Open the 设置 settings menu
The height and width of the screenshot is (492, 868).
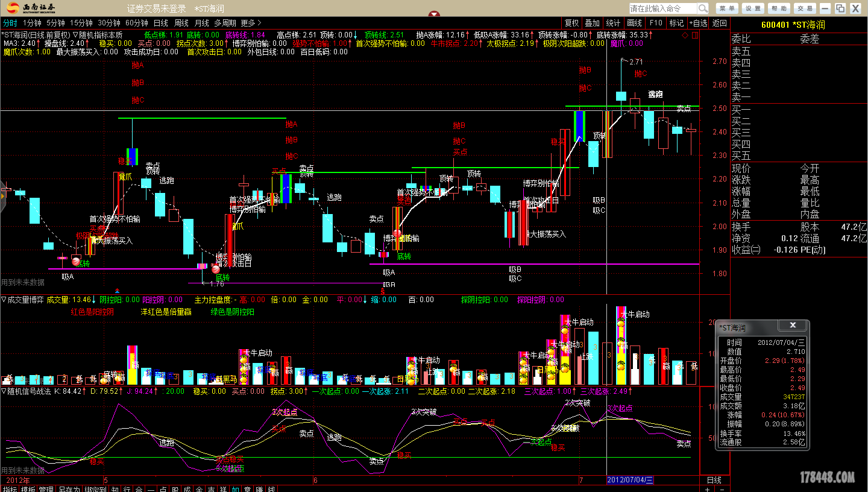click(753, 8)
